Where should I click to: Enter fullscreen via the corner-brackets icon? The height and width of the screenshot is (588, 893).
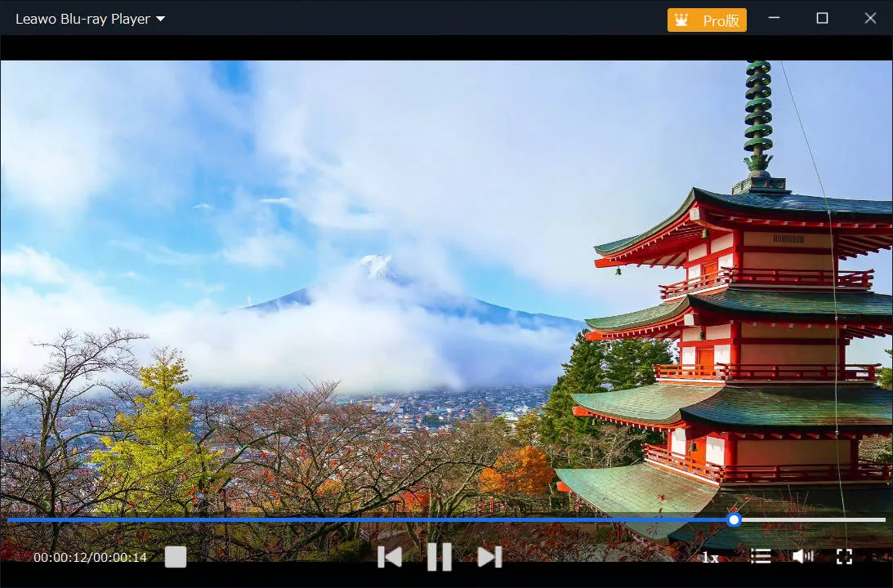point(846,557)
